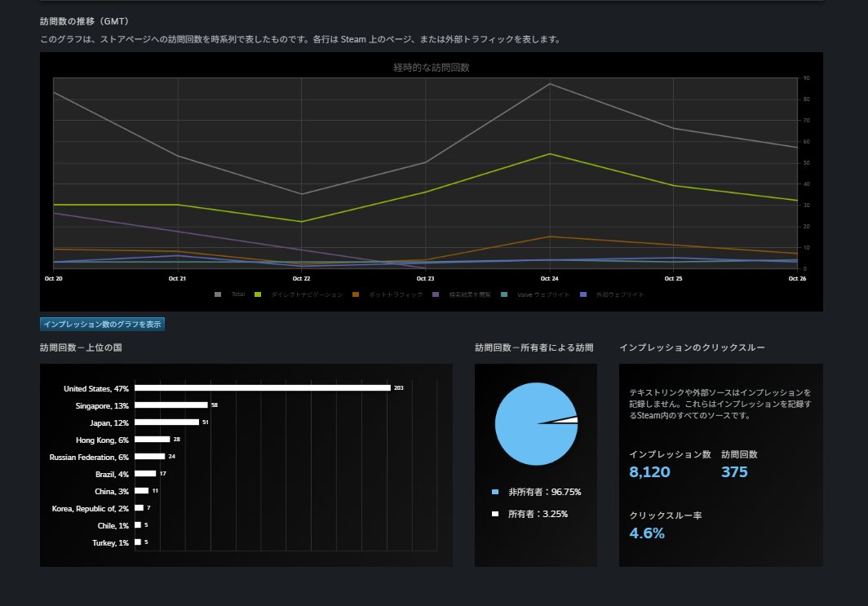Viewport: 868px width, 606px height.
Task: Click the インプレッションのクリックスルー heading
Action: pyautogui.click(x=692, y=347)
